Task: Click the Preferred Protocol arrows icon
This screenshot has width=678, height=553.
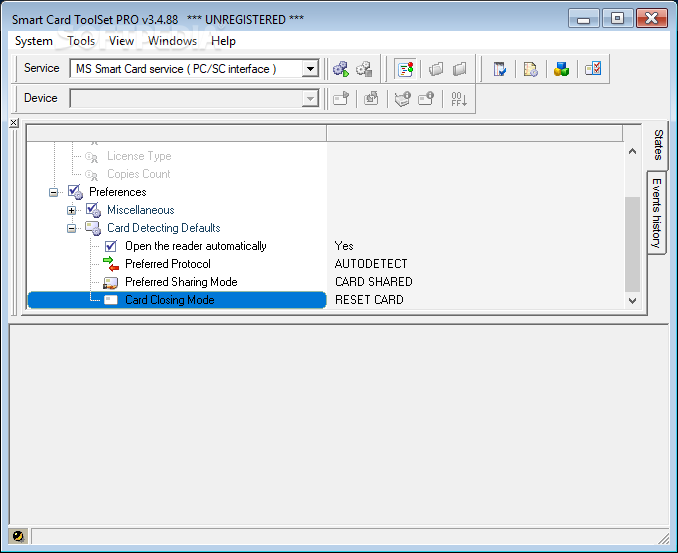Action: 111,264
